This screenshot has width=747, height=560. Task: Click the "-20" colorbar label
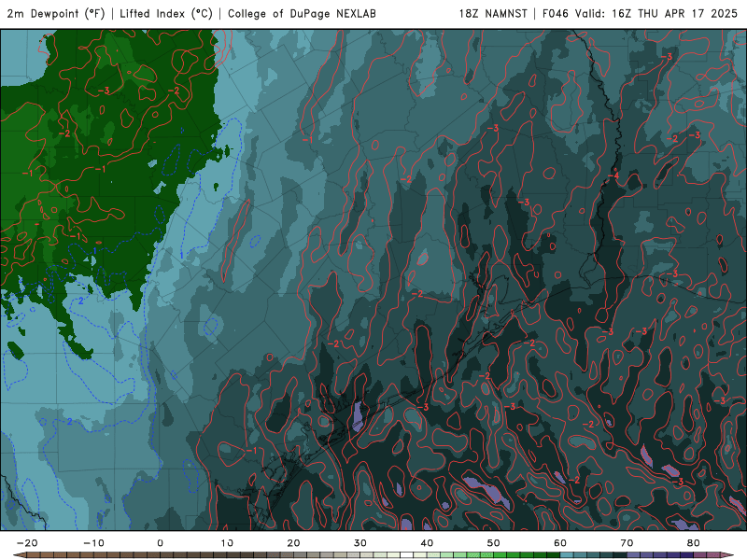27,543
